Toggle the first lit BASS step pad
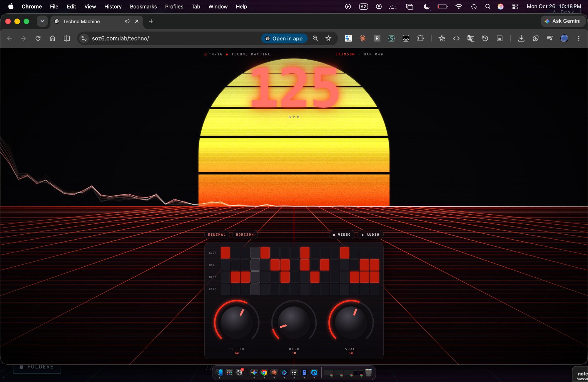Image resolution: width=588 pixels, height=382 pixels. 235,277
